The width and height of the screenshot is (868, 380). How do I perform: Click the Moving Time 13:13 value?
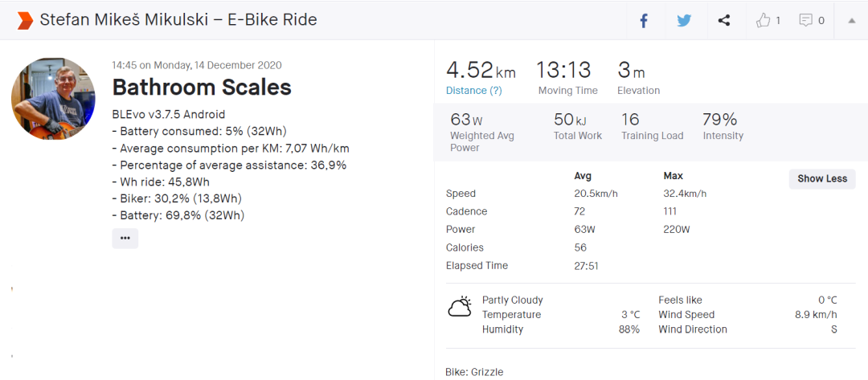point(563,71)
